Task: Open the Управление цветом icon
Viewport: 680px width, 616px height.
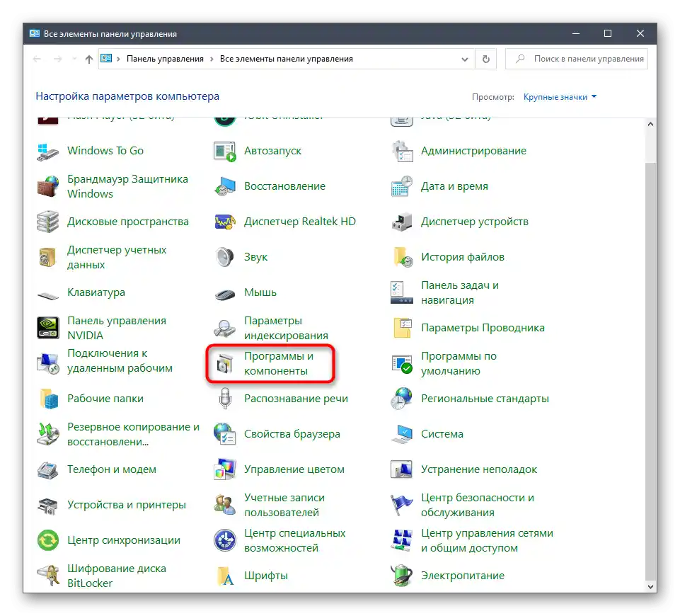Action: pos(224,470)
